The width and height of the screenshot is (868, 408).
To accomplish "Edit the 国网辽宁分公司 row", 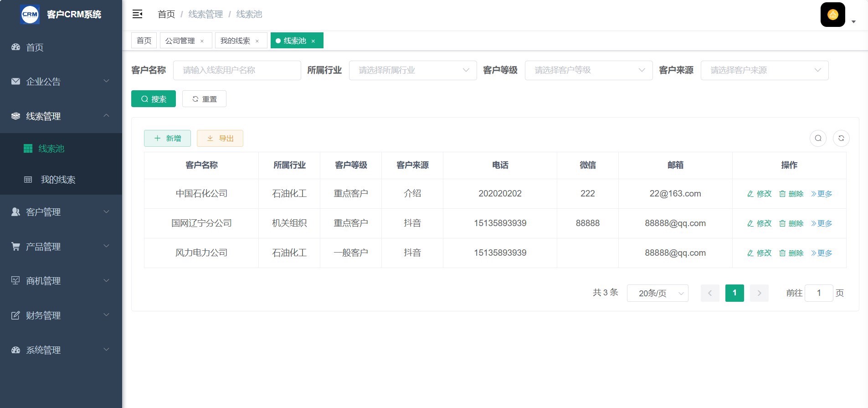I will pos(759,223).
